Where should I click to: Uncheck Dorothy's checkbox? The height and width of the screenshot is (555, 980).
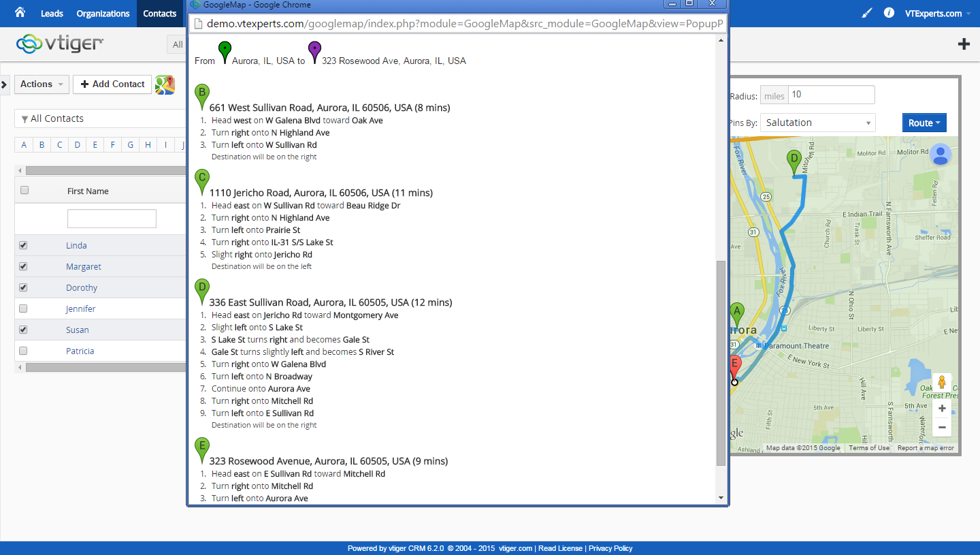click(23, 287)
